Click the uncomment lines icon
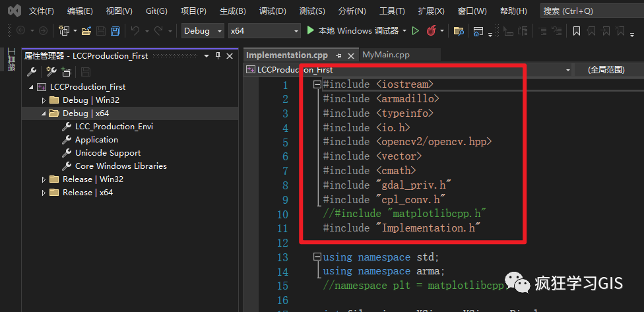644x312 pixels. (557, 31)
